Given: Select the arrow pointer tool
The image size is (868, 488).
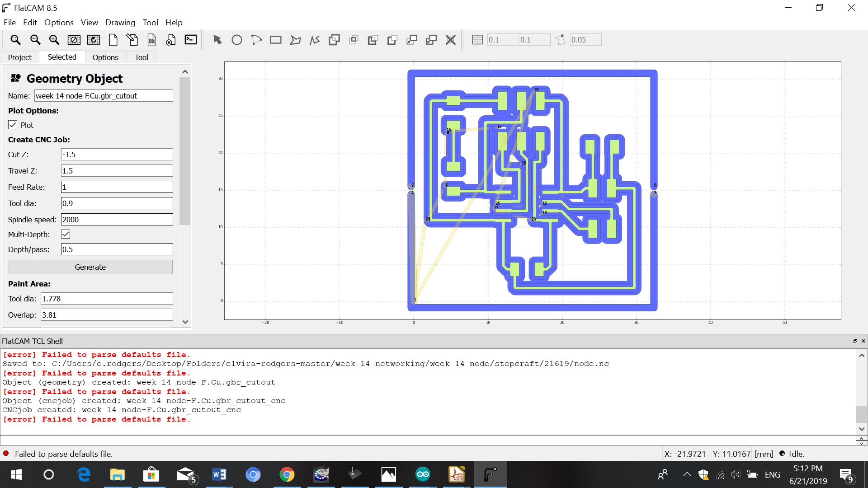Looking at the screenshot, I should pos(217,40).
